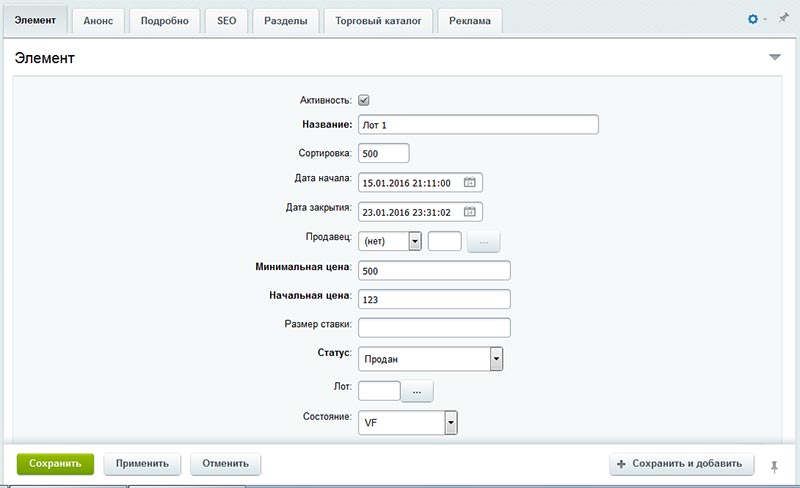Click Сохранить и добавить button
This screenshot has width=800, height=488.
click(x=681, y=464)
